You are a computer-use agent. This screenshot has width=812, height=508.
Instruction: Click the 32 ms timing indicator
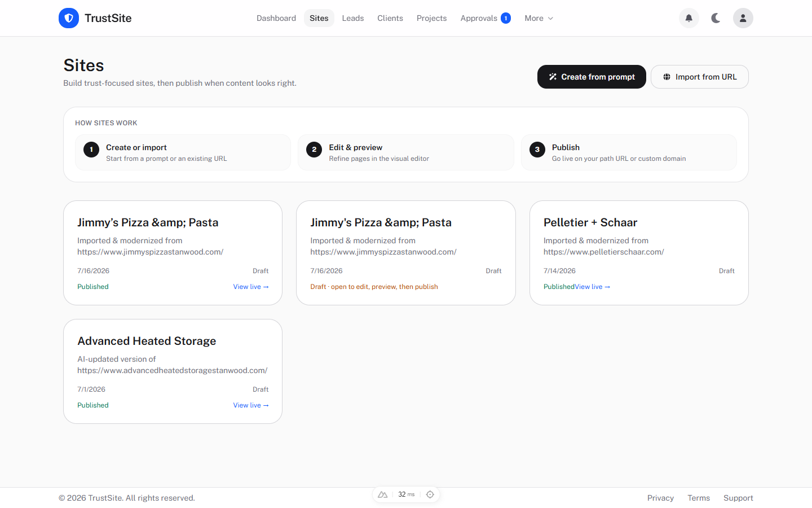tap(406, 494)
